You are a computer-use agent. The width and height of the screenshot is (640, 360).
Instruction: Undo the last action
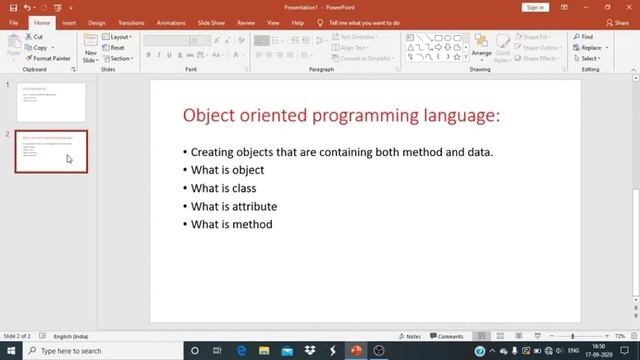pyautogui.click(x=27, y=8)
